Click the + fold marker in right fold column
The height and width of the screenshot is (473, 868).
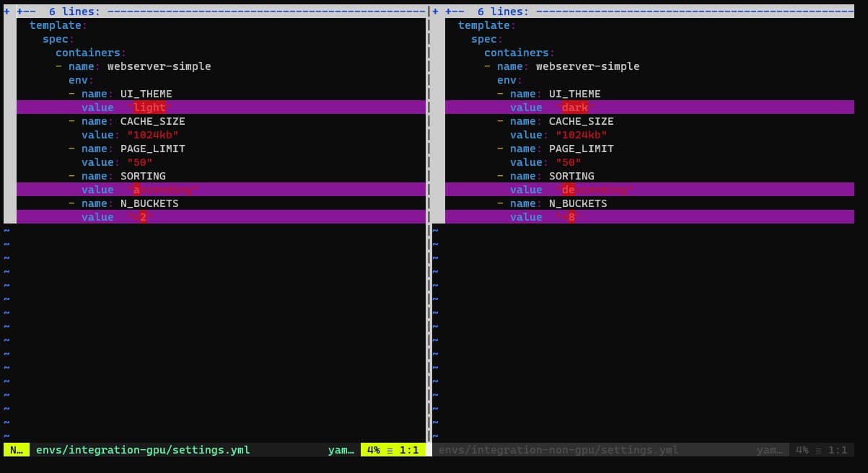(436, 12)
